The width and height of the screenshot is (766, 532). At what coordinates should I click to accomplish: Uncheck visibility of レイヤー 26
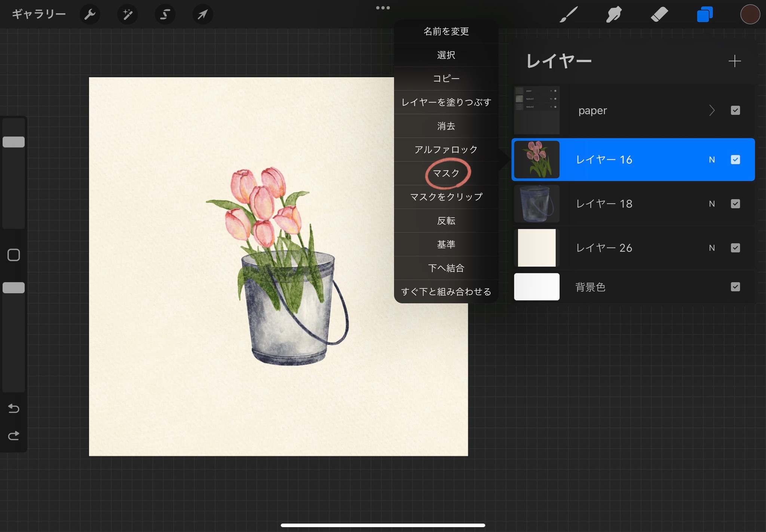click(x=735, y=248)
